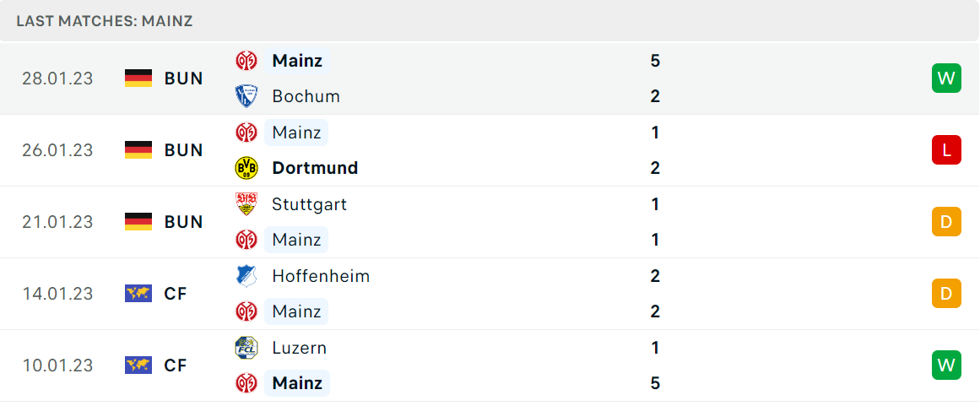The height and width of the screenshot is (406, 980).
Task: Click the Luzern FCL crest icon
Action: click(x=246, y=348)
